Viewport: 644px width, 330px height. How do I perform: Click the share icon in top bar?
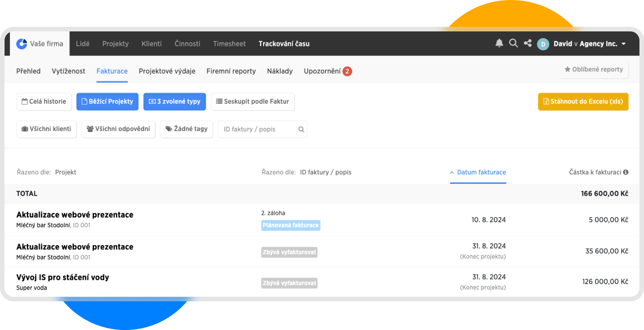527,43
